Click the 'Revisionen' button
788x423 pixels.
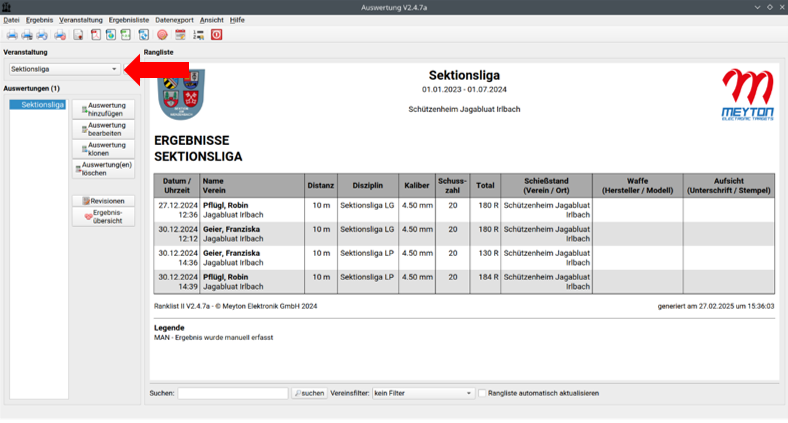(x=103, y=201)
